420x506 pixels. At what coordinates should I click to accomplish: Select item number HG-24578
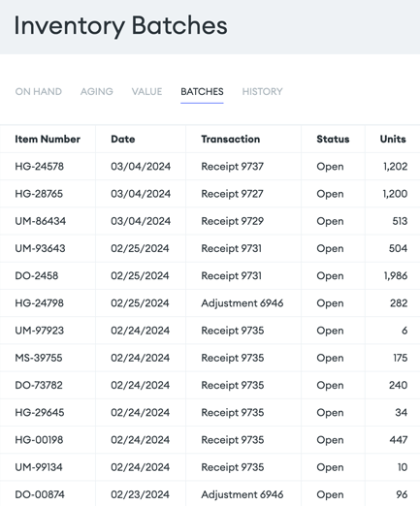click(x=40, y=167)
